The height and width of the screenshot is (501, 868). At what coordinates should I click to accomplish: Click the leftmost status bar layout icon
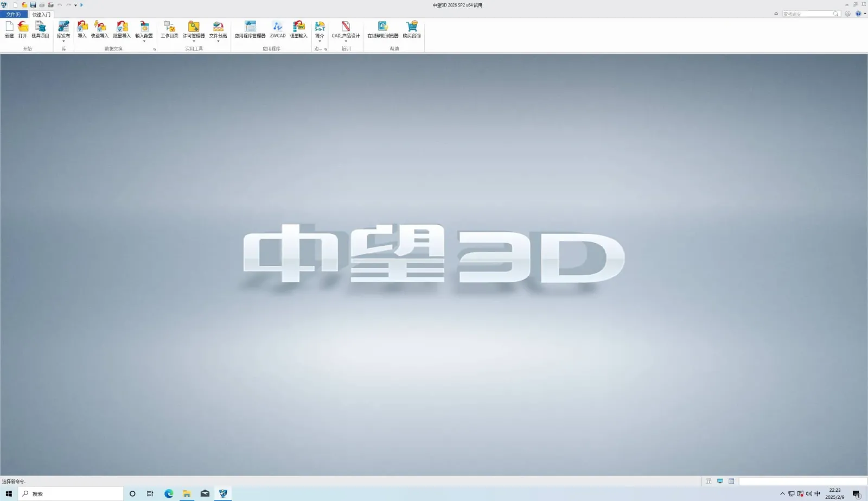pos(709,481)
